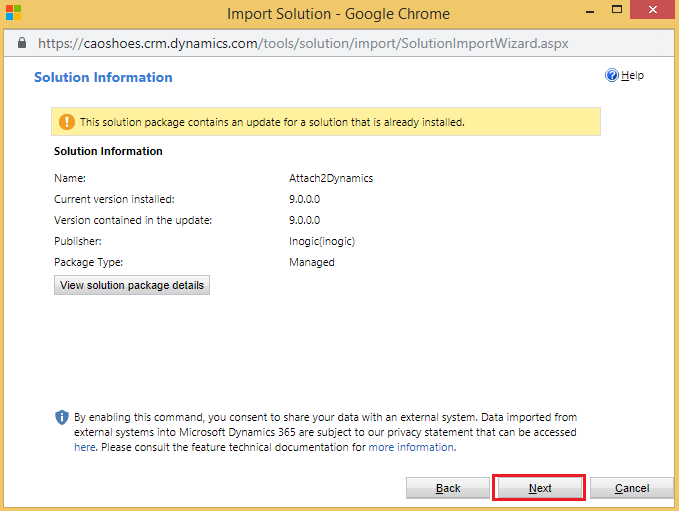Select the Inogic(inogic) publisher value

[x=322, y=241]
